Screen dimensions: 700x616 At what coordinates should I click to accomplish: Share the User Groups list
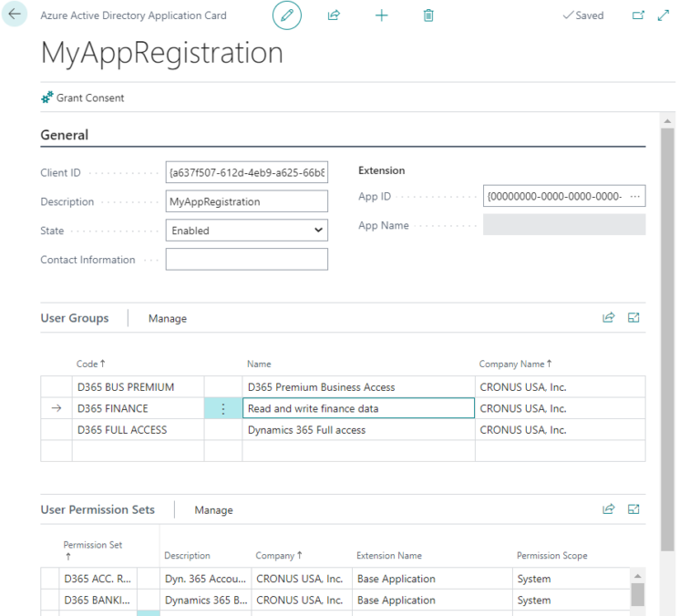coord(609,317)
